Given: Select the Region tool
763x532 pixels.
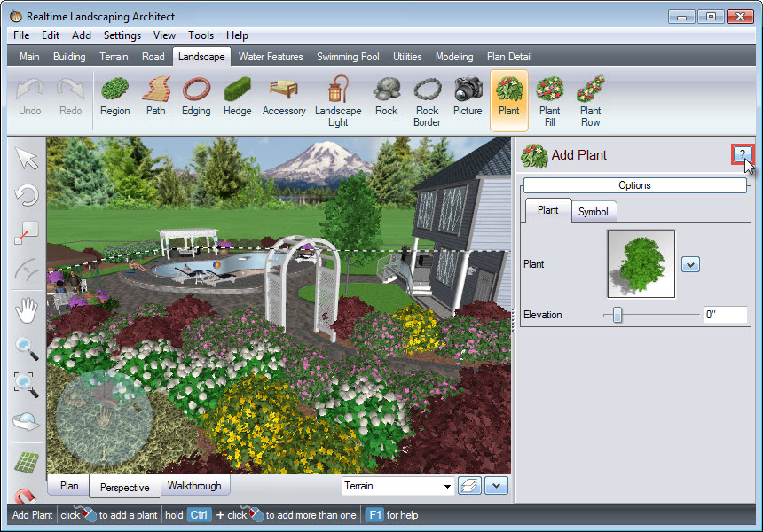Looking at the screenshot, I should pyautogui.click(x=114, y=98).
